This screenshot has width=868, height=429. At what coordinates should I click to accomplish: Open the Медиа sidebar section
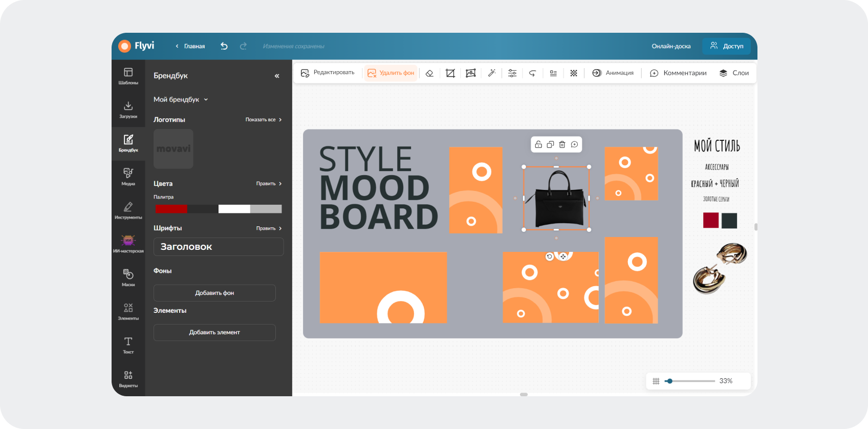pos(128,177)
